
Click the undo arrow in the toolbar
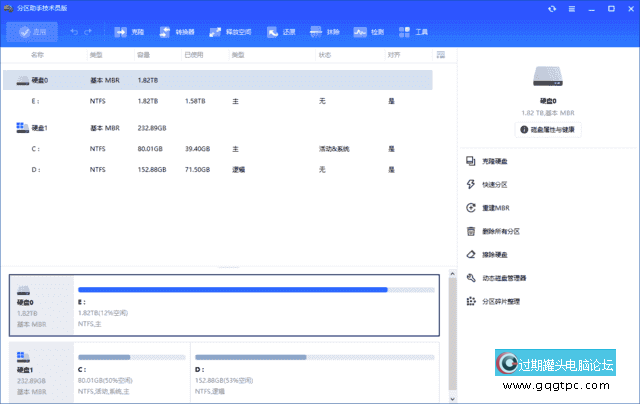(x=72, y=32)
